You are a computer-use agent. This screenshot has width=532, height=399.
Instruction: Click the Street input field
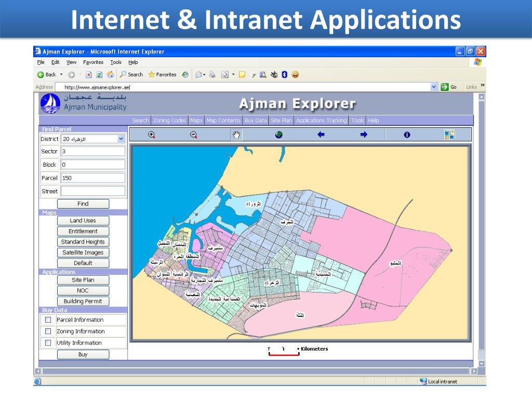[93, 191]
